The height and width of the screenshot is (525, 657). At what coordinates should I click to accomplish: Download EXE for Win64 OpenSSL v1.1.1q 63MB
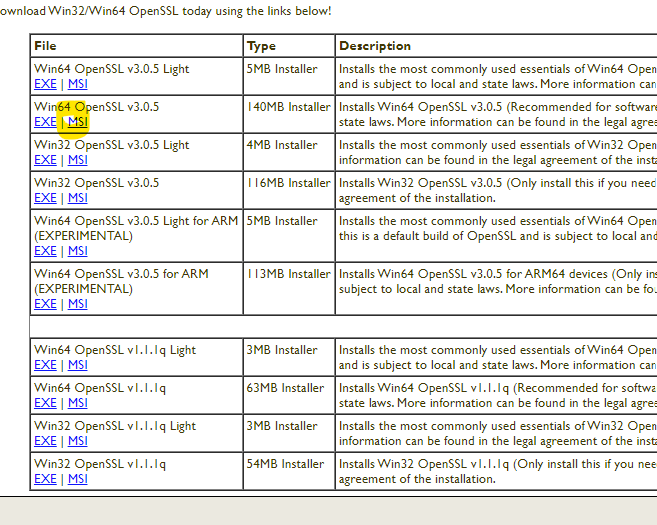point(45,403)
